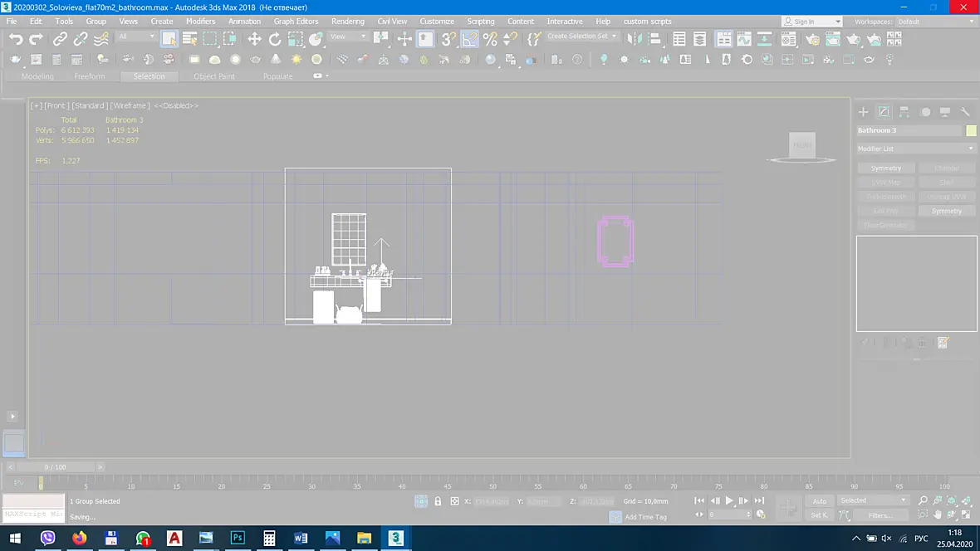Expand the Modifier List dropdown
Screen dimensions: 980x551
(x=915, y=149)
